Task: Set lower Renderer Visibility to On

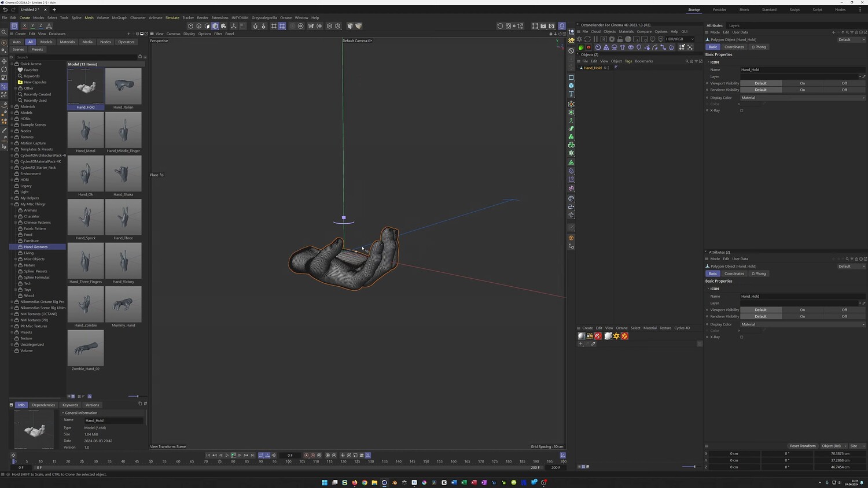Action: (803, 316)
